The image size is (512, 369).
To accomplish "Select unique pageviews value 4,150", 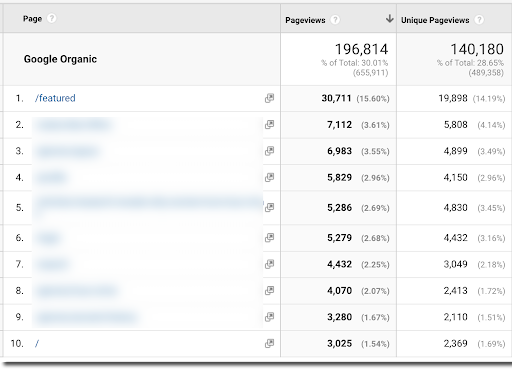I will pos(455,177).
